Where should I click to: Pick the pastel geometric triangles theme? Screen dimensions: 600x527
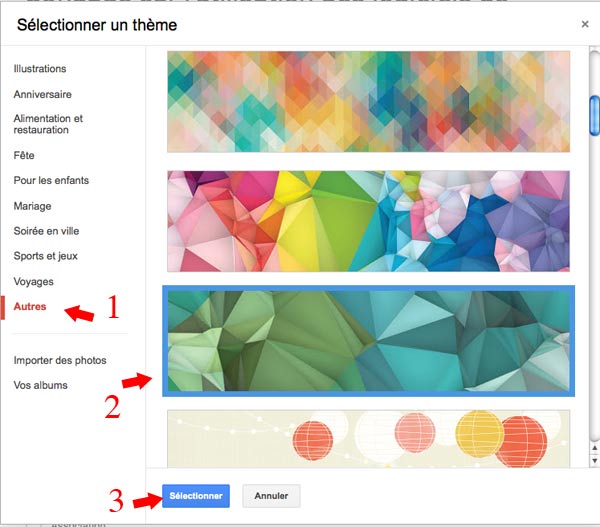tap(368, 101)
